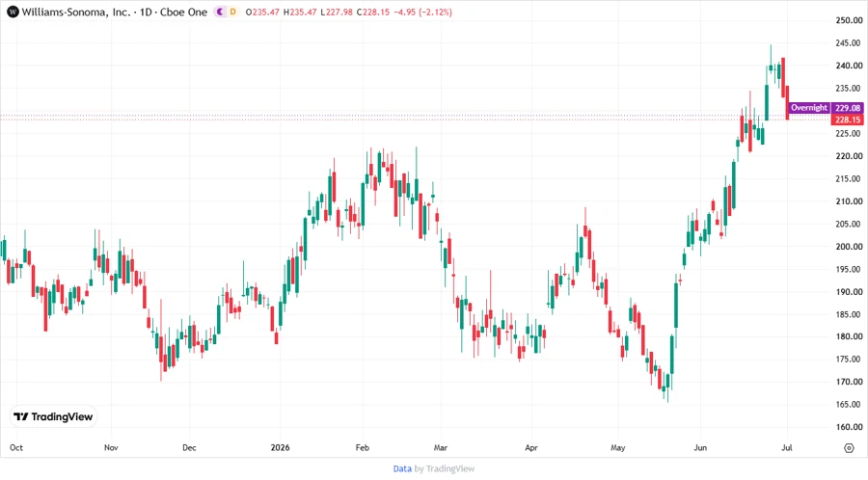The image size is (868, 480).
Task: Click the 165.00 price axis label
Action: pyautogui.click(x=849, y=404)
